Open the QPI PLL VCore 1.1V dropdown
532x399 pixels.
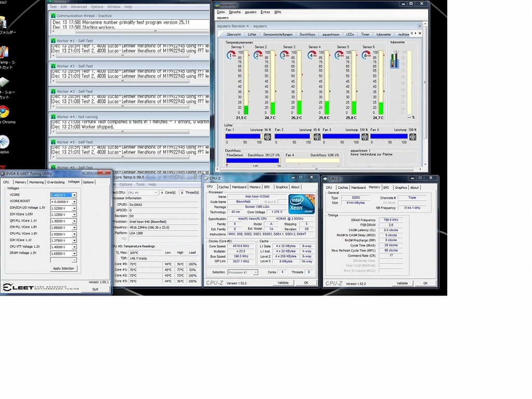click(x=74, y=221)
